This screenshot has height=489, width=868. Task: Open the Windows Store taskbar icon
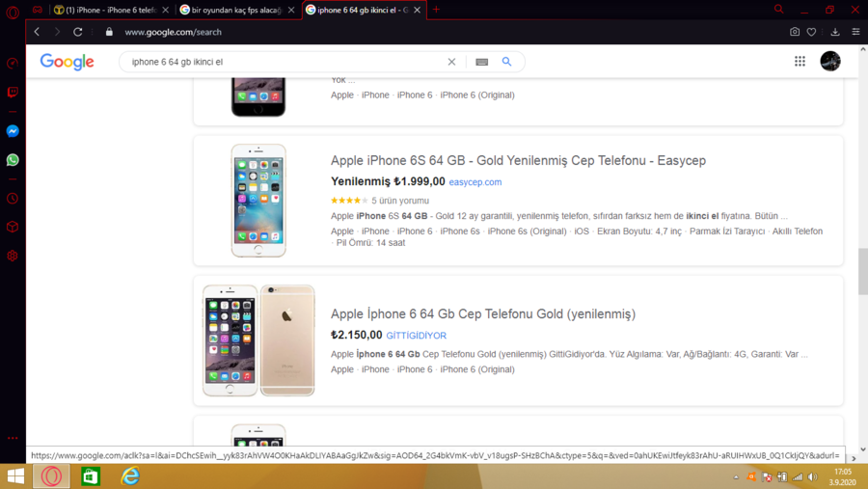click(91, 476)
